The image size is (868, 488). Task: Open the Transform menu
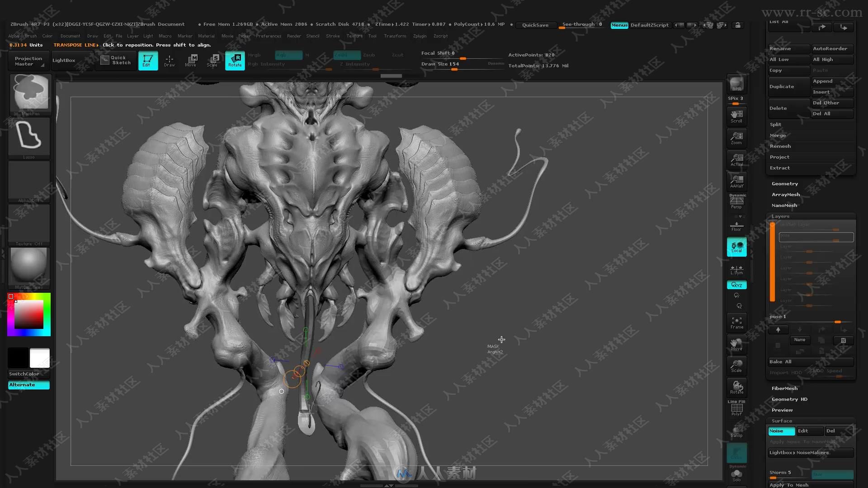395,36
